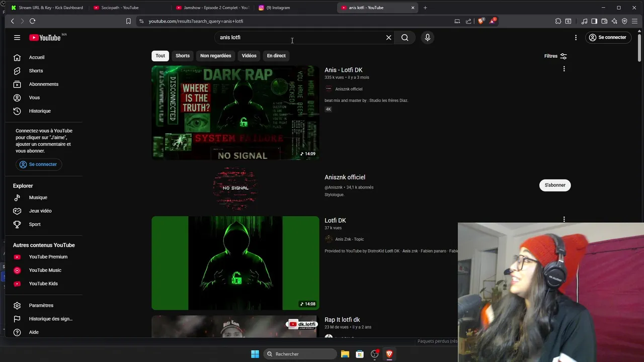Click the magnifier search button
The image size is (644, 362).
pyautogui.click(x=405, y=37)
